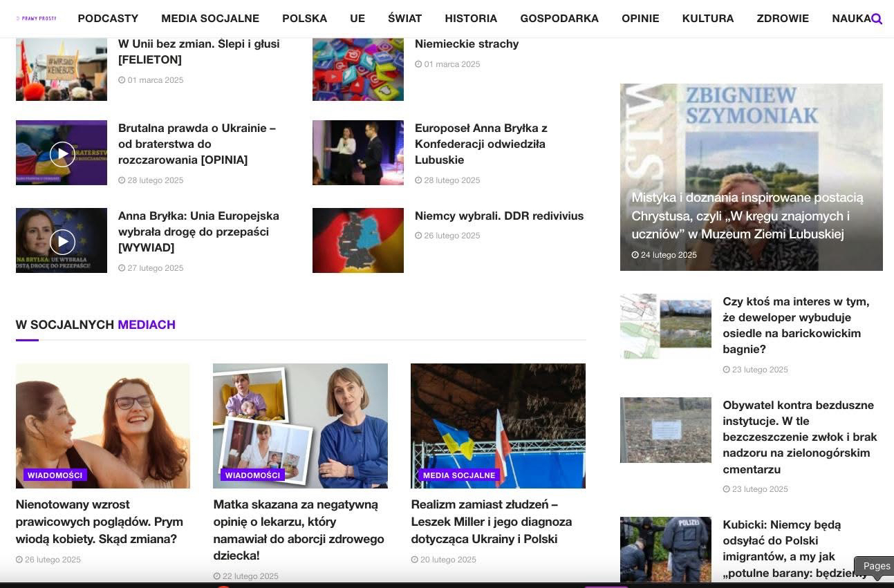The width and height of the screenshot is (894, 588).
Task: Click the Germany map thumbnail
Action: (x=357, y=240)
